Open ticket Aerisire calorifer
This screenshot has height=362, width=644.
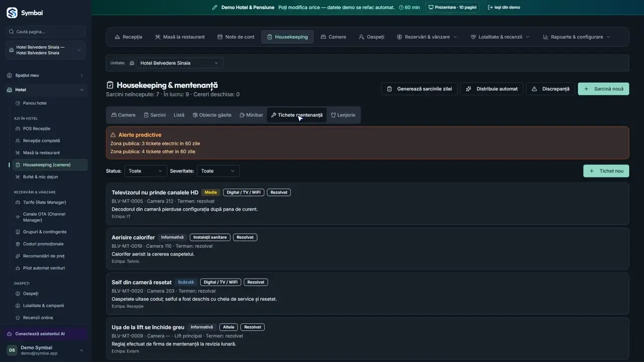pyautogui.click(x=367, y=248)
